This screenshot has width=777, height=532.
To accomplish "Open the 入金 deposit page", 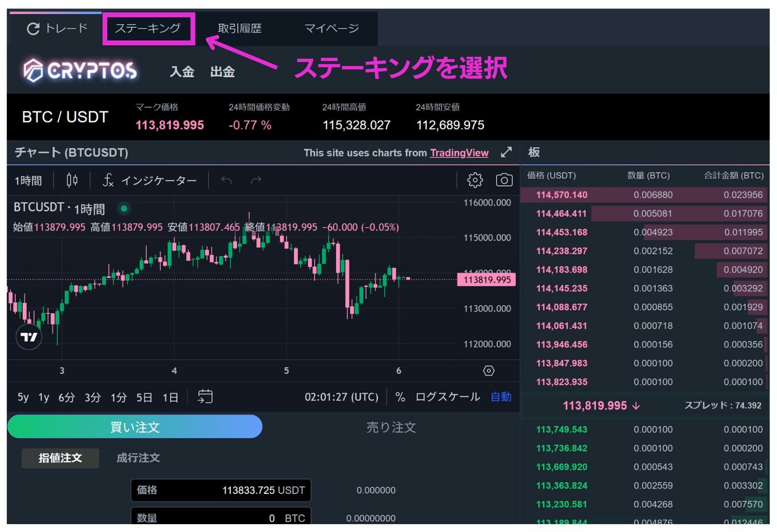I will [x=182, y=72].
